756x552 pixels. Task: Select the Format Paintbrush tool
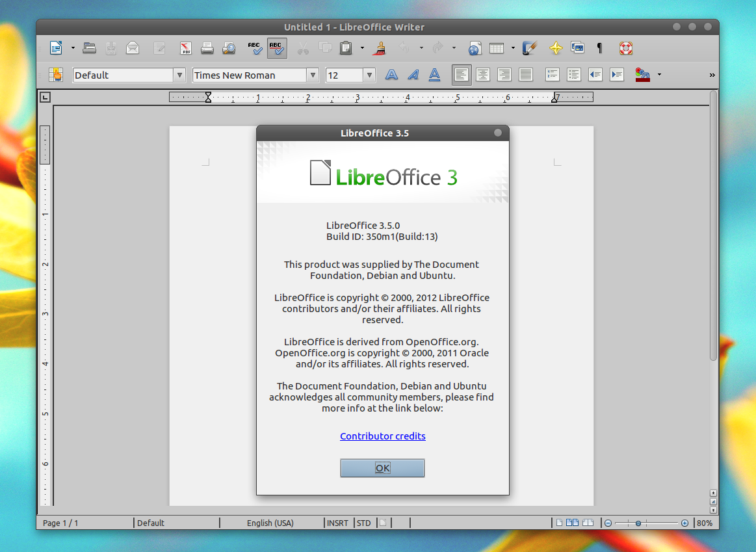[380, 47]
